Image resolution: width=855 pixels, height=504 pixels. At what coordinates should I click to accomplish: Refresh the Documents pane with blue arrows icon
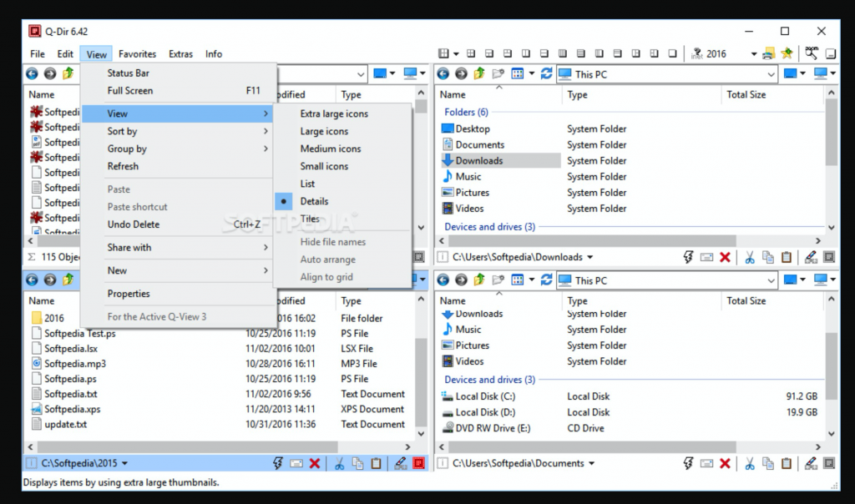coord(546,280)
